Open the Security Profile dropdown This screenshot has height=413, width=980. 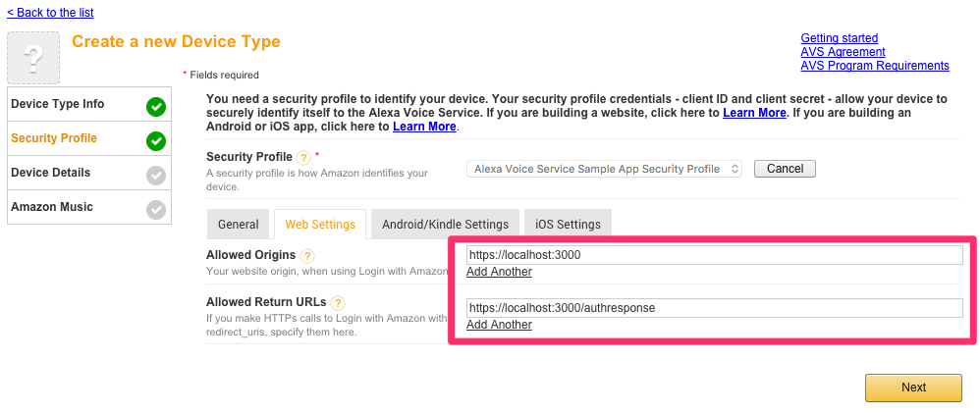(604, 169)
